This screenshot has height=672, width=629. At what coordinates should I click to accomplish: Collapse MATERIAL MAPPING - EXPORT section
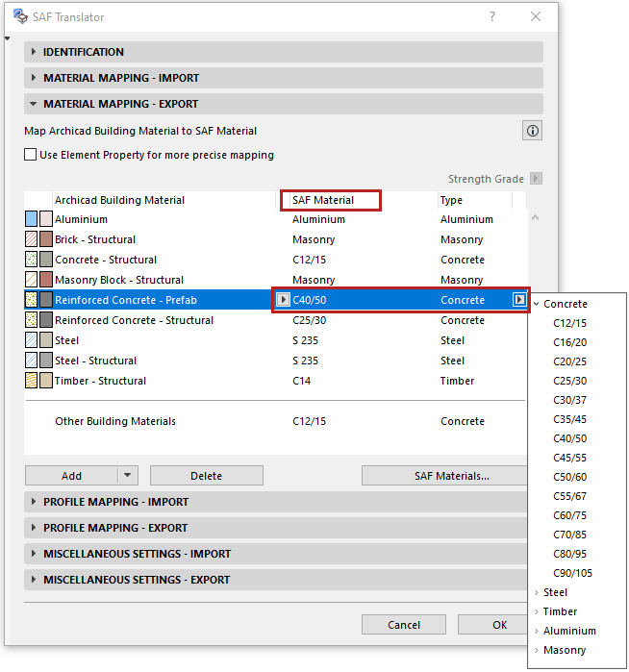[x=284, y=104]
